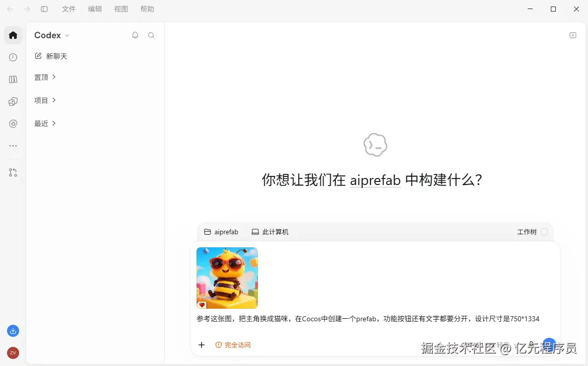Click the 此计算机 location button

270,232
